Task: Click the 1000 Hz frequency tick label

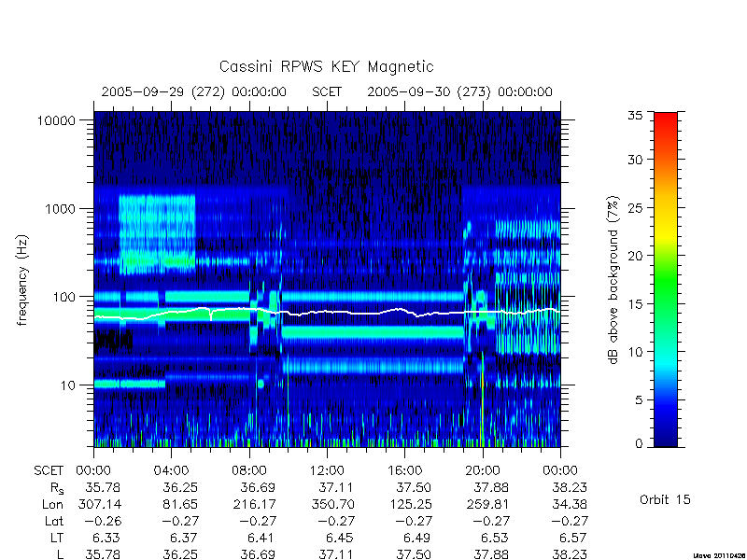Action: point(60,209)
